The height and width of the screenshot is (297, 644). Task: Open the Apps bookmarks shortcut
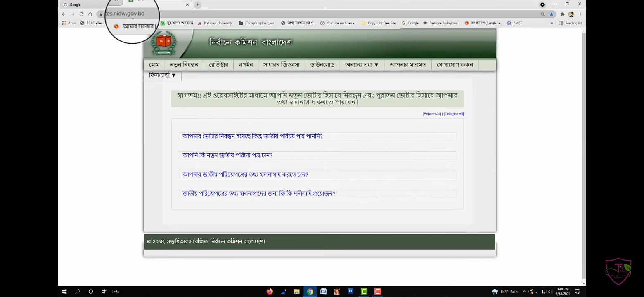(69, 23)
